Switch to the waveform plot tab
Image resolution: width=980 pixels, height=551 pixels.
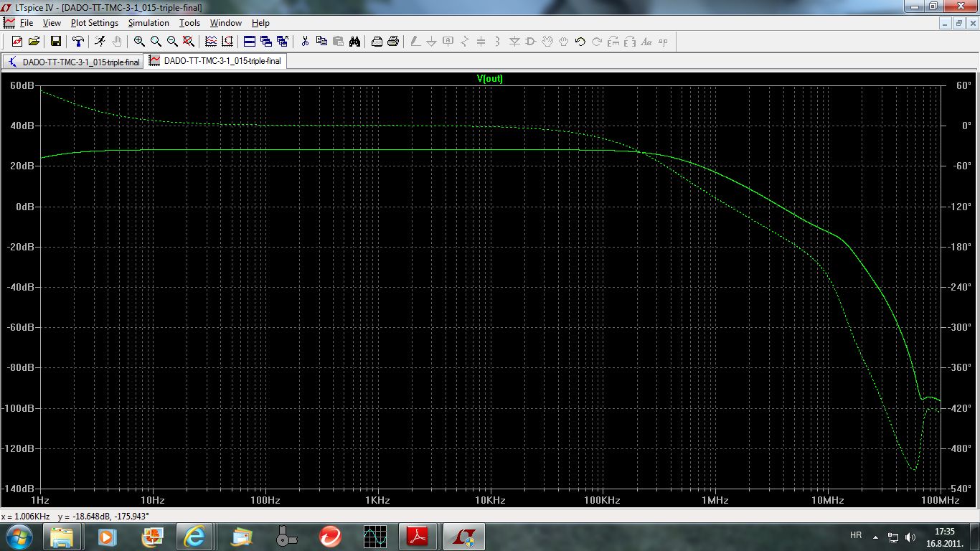[x=215, y=61]
